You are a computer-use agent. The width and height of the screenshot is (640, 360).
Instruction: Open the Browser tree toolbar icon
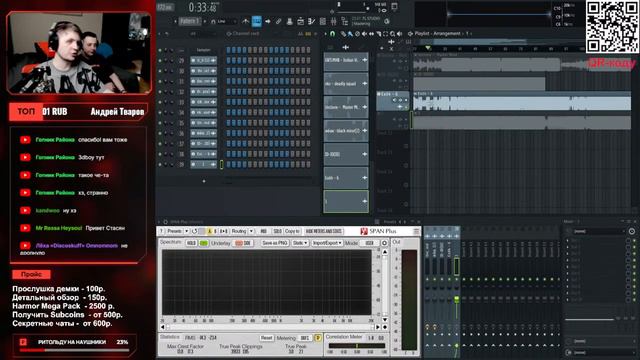[x=344, y=21]
